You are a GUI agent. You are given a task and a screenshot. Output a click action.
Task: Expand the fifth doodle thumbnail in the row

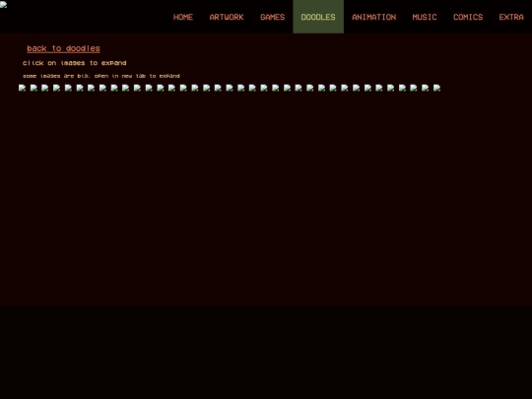[x=68, y=88]
